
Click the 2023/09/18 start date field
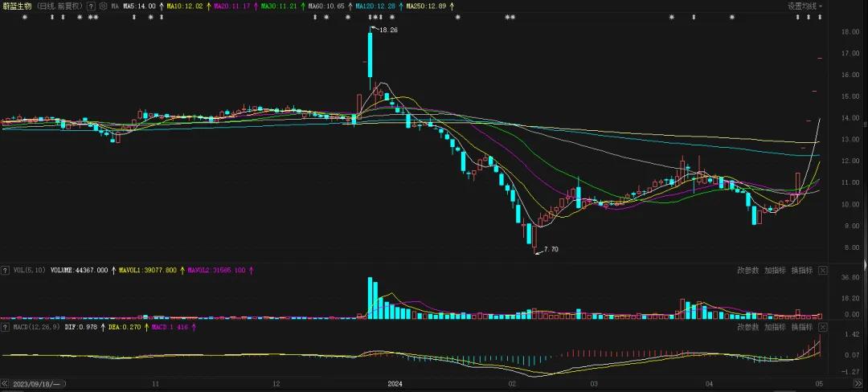point(39,384)
